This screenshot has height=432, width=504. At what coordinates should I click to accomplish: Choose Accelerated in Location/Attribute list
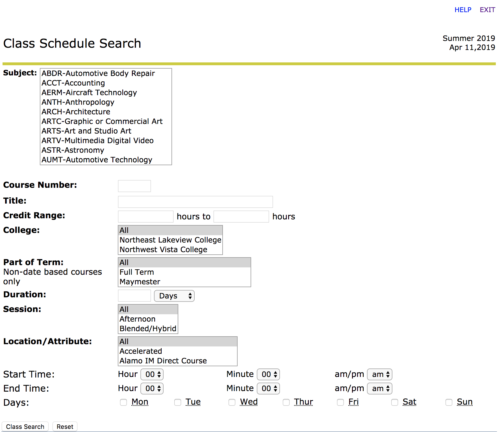coord(141,351)
